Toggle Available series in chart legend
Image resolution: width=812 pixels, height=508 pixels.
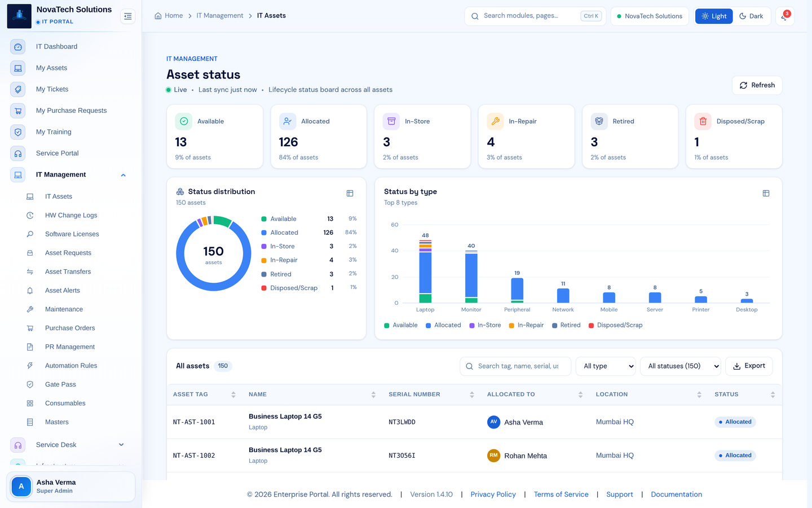401,325
